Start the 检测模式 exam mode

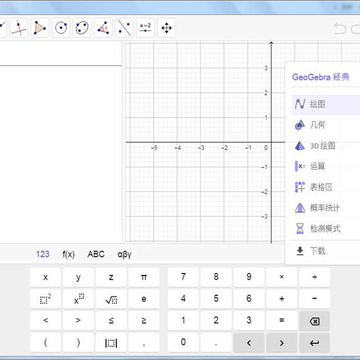tap(326, 229)
